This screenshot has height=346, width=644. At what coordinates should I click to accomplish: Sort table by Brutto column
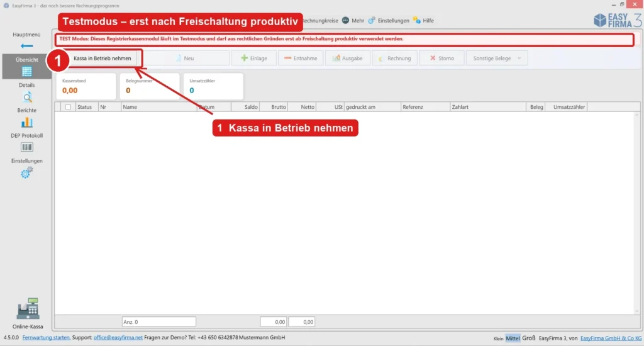point(274,107)
